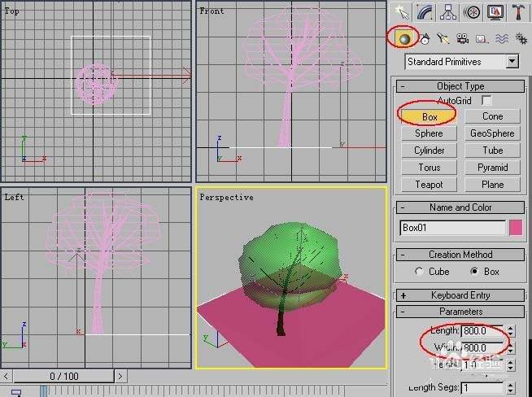Click the Front viewport label
This screenshot has width=532, height=397.
tap(211, 11)
